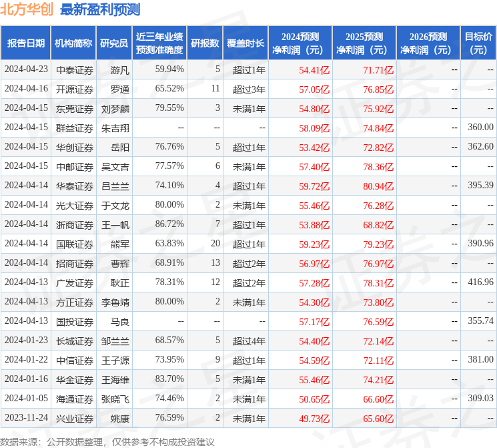Click analyst name 张晓飞
Image resolution: width=497 pixels, height=448 pixels.
115,399
